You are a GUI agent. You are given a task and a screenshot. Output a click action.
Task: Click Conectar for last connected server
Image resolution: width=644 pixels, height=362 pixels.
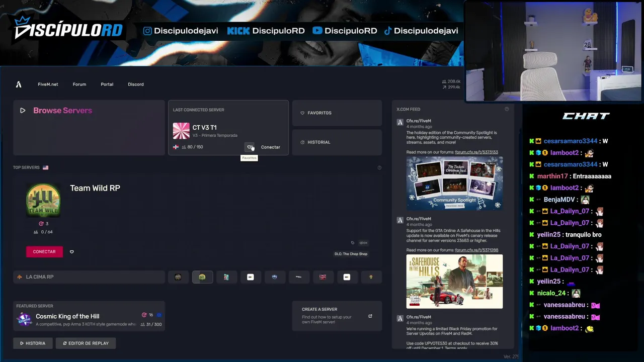pyautogui.click(x=271, y=147)
